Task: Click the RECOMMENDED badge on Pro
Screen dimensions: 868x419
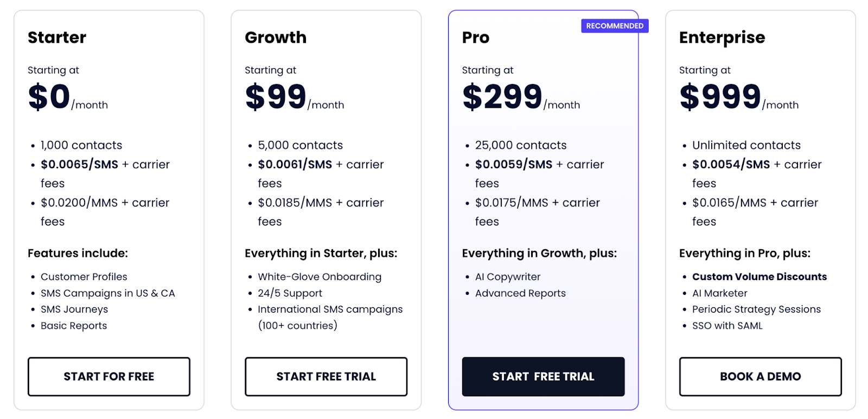Action: tap(614, 26)
